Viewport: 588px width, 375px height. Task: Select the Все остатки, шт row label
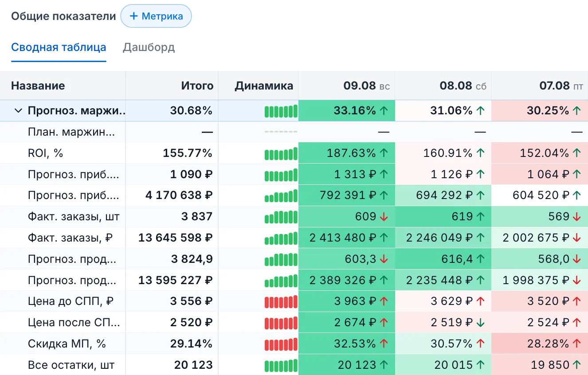71,365
